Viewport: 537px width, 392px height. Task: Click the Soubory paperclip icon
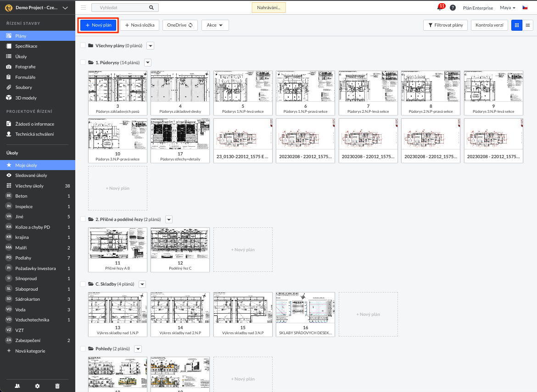(9, 87)
